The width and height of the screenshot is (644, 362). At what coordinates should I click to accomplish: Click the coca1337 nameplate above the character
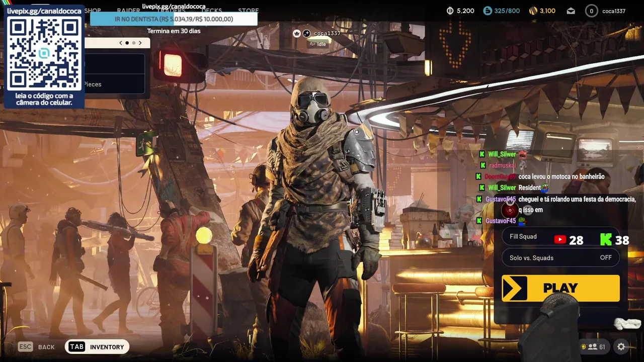click(x=327, y=33)
